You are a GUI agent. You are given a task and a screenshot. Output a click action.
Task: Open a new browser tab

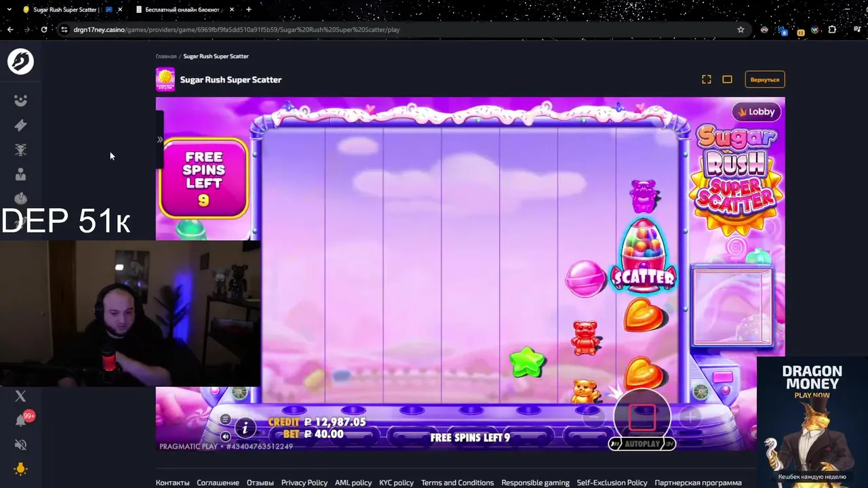point(249,9)
